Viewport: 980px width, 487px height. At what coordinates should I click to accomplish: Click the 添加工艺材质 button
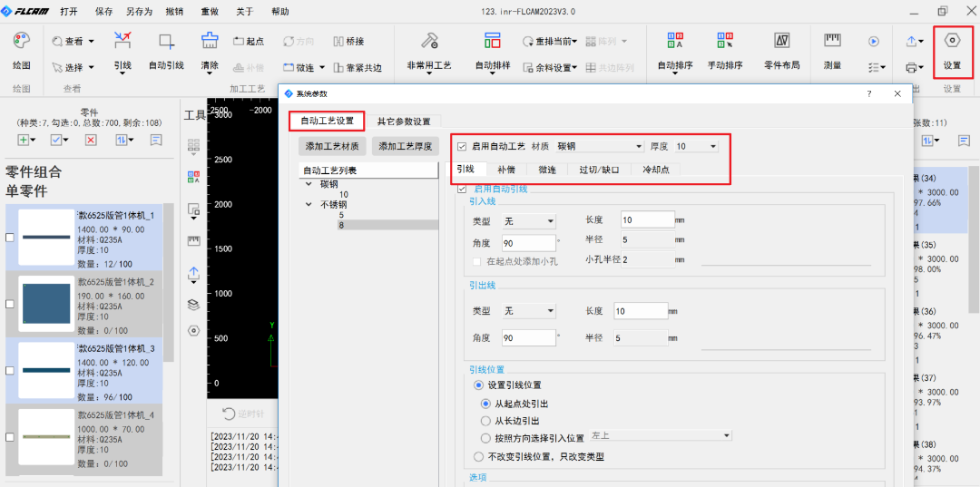[332, 147]
